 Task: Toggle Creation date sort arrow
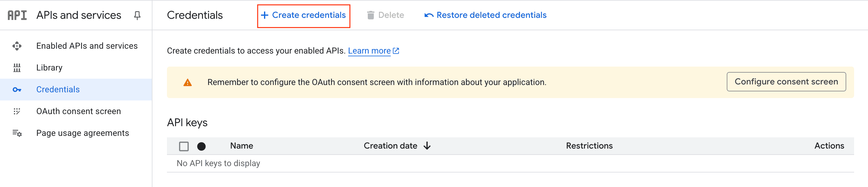[427, 146]
